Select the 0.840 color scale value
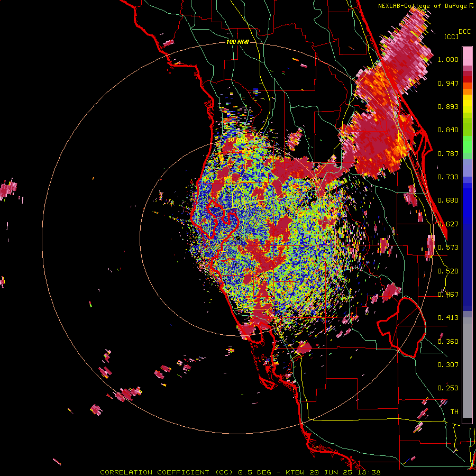This screenshot has width=476, height=476. pyautogui.click(x=448, y=130)
